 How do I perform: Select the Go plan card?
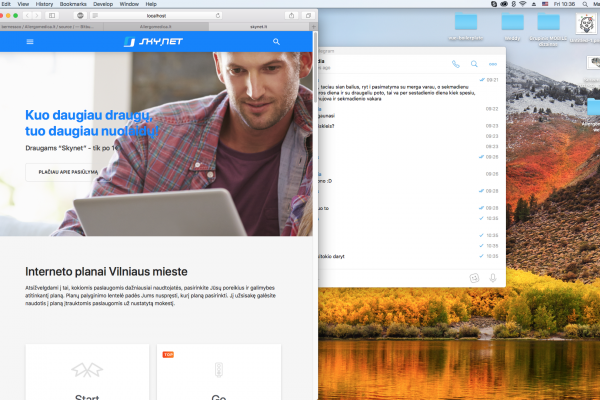coord(219,372)
